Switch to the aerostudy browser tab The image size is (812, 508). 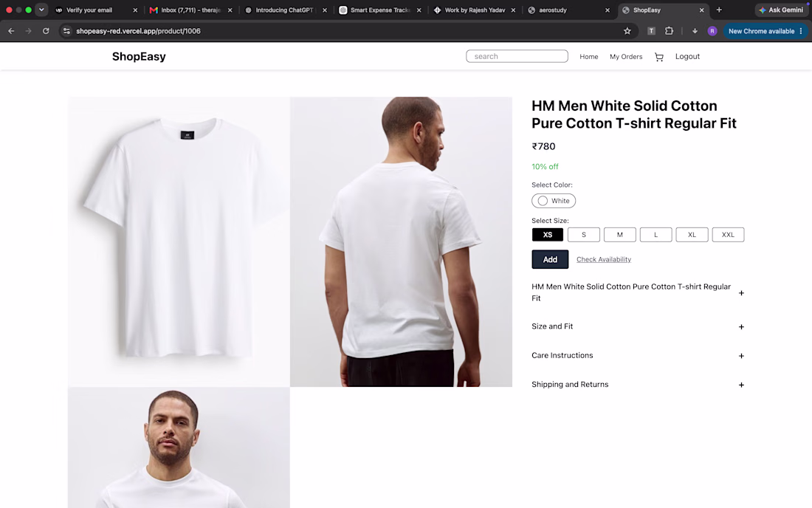[568, 10]
